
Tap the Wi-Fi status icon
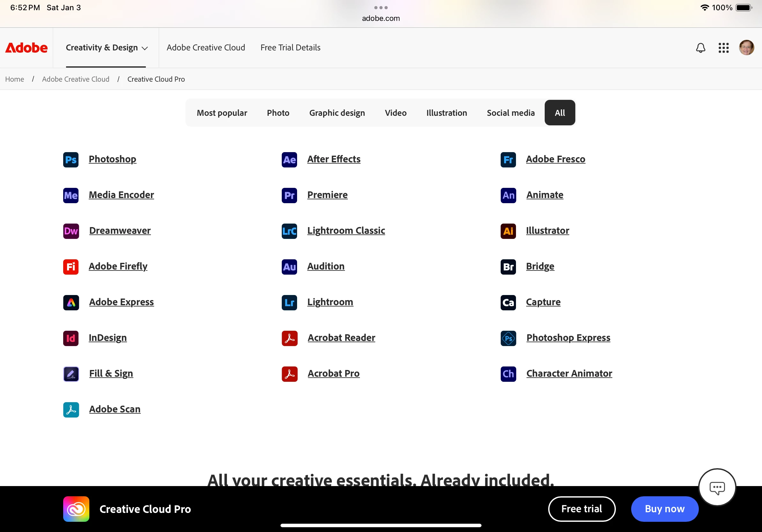coord(704,8)
